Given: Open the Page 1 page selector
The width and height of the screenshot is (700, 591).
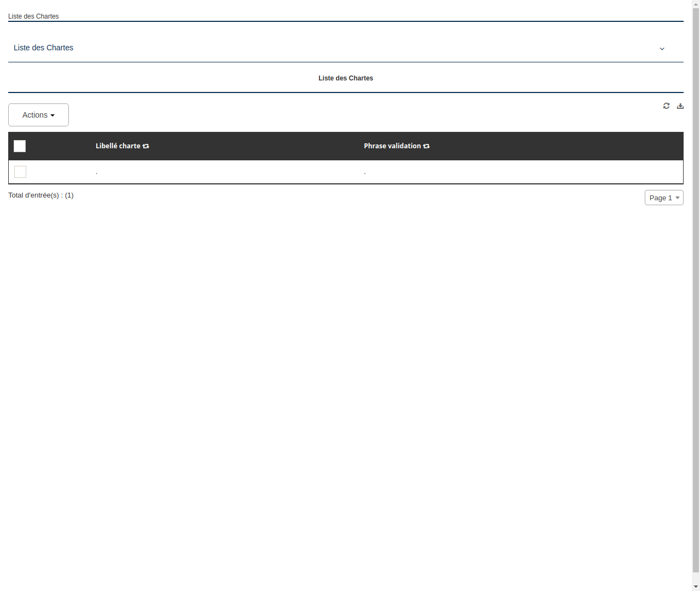Looking at the screenshot, I should coord(664,198).
